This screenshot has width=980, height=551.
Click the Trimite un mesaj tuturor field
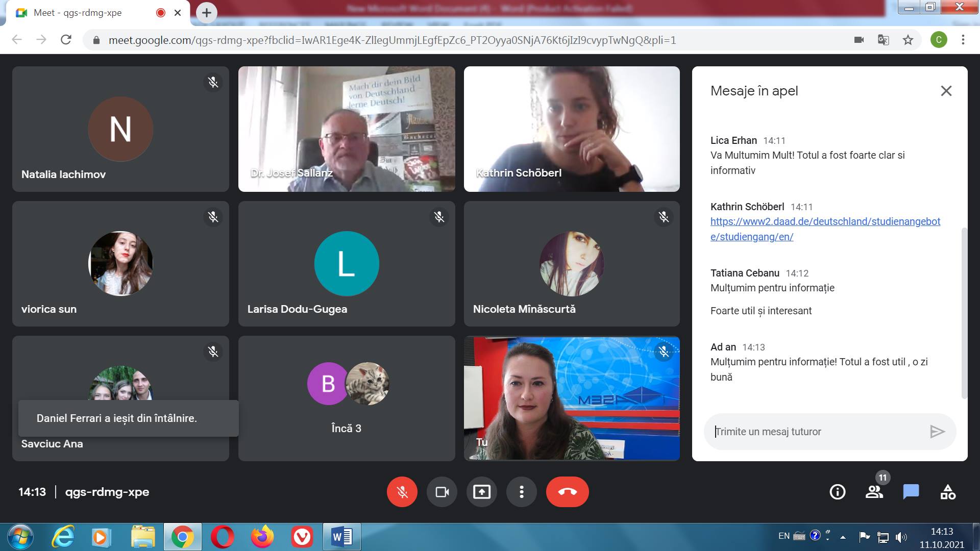tap(817, 432)
